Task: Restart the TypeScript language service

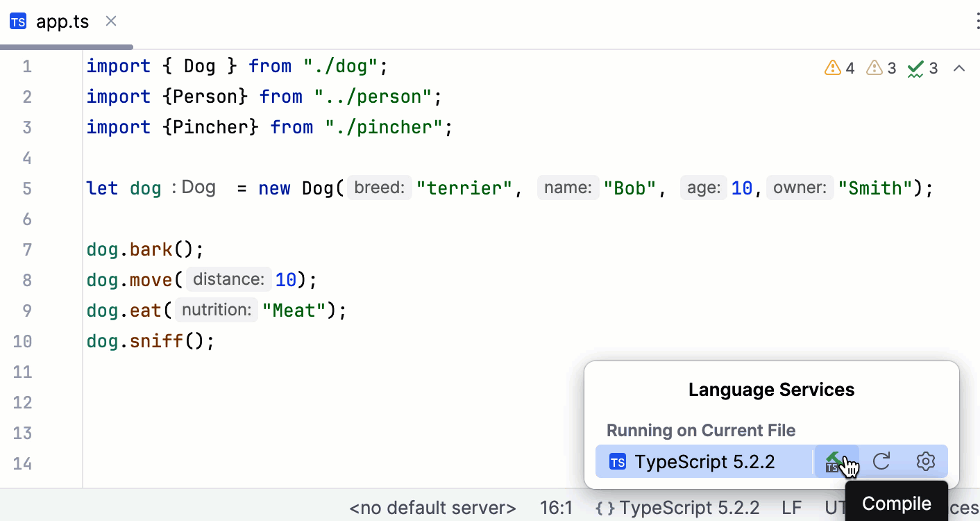Action: [881, 462]
